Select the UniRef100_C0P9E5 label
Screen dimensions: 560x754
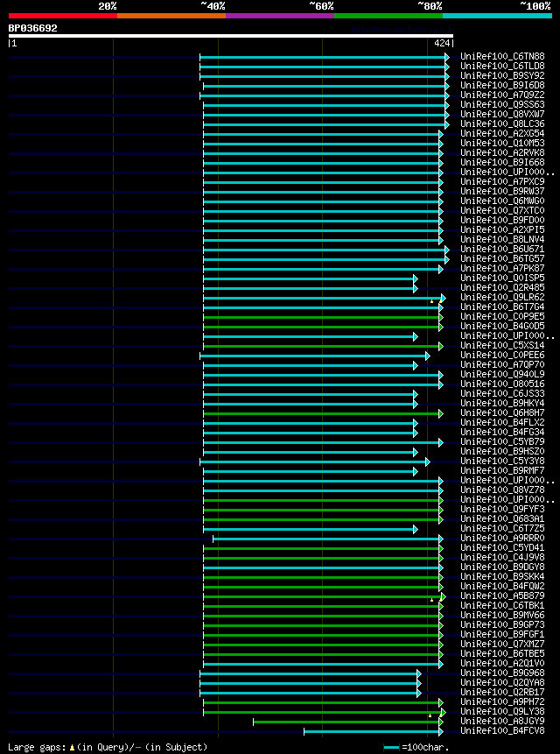click(502, 316)
